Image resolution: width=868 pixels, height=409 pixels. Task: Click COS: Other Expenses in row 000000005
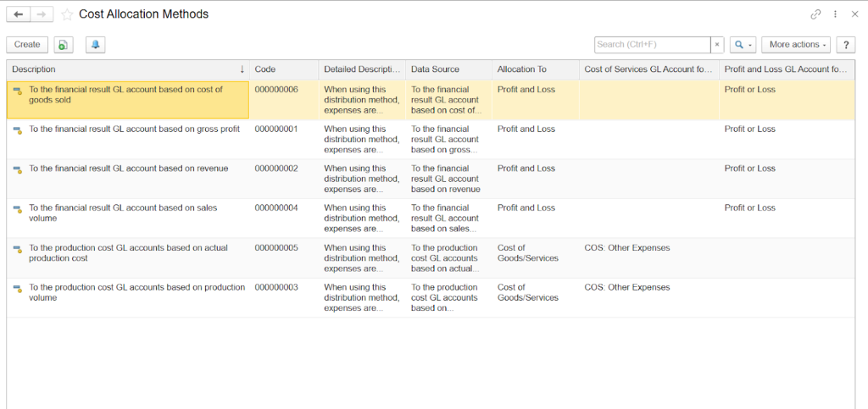coord(627,247)
